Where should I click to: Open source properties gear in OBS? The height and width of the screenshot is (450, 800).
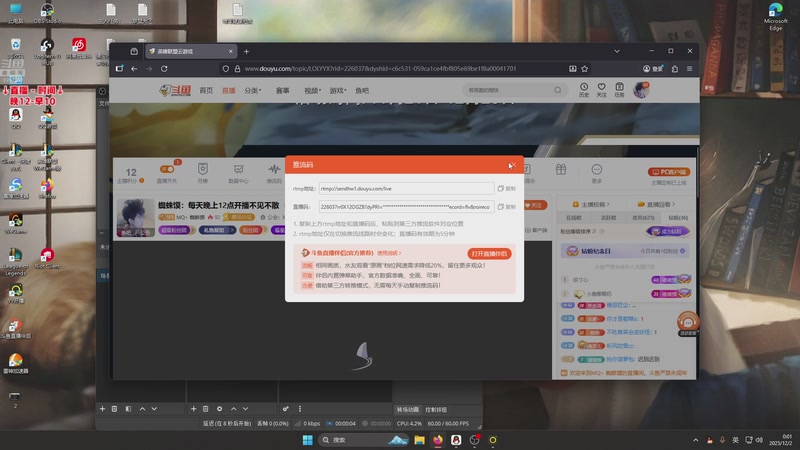(x=219, y=409)
